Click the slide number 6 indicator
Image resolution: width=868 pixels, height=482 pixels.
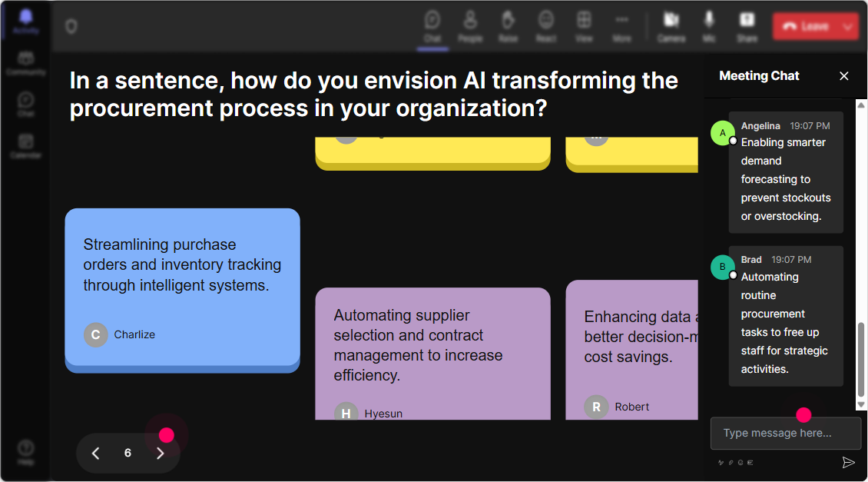[128, 454]
